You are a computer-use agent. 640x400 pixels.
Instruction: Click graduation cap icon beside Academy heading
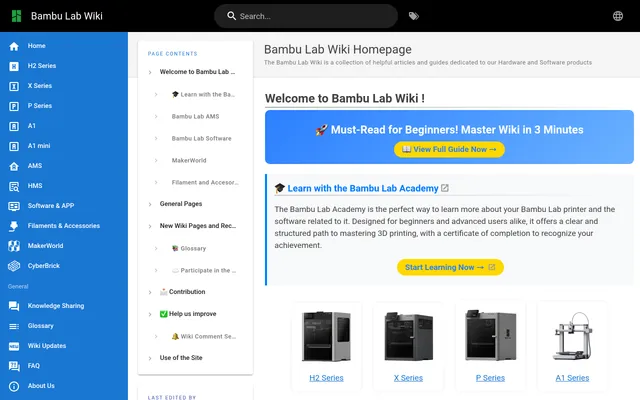click(x=280, y=188)
